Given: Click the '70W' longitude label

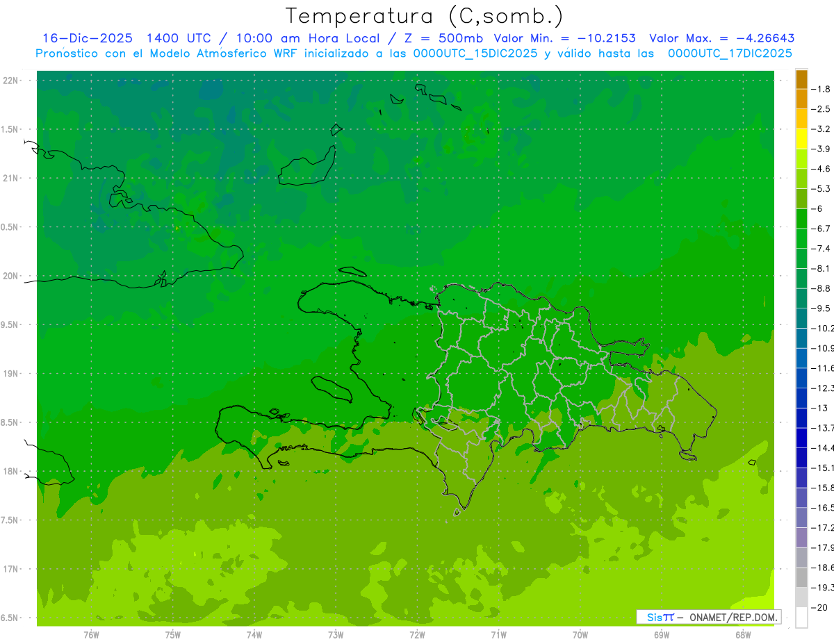Looking at the screenshot, I should [x=580, y=635].
